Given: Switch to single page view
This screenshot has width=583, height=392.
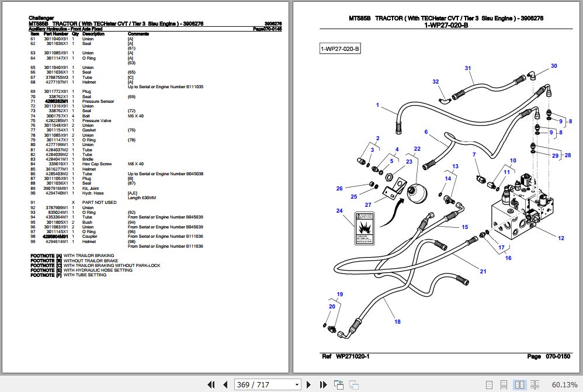Looking at the screenshot, I should tap(490, 384).
